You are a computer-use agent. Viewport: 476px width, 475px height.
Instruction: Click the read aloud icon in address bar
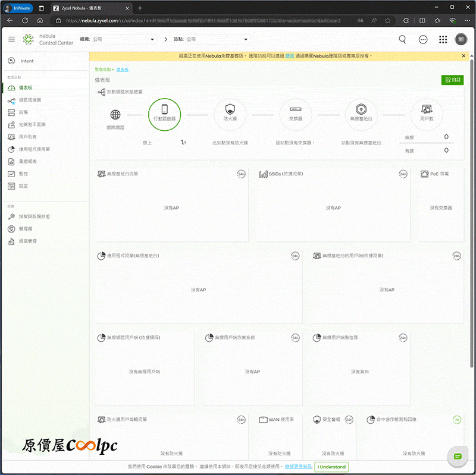click(374, 21)
